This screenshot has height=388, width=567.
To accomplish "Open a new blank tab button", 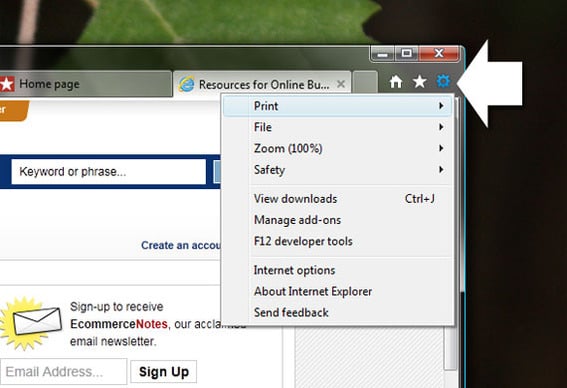I will point(365,82).
